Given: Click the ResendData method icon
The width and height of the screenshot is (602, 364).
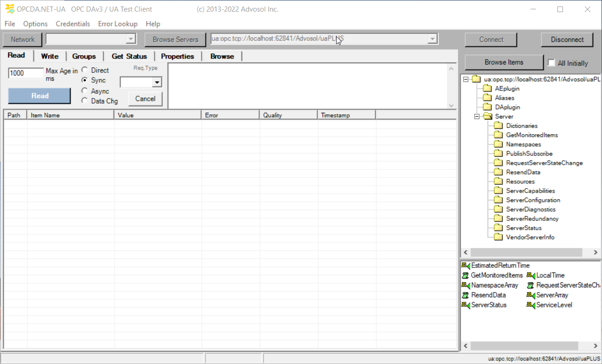Looking at the screenshot, I should click(x=466, y=295).
